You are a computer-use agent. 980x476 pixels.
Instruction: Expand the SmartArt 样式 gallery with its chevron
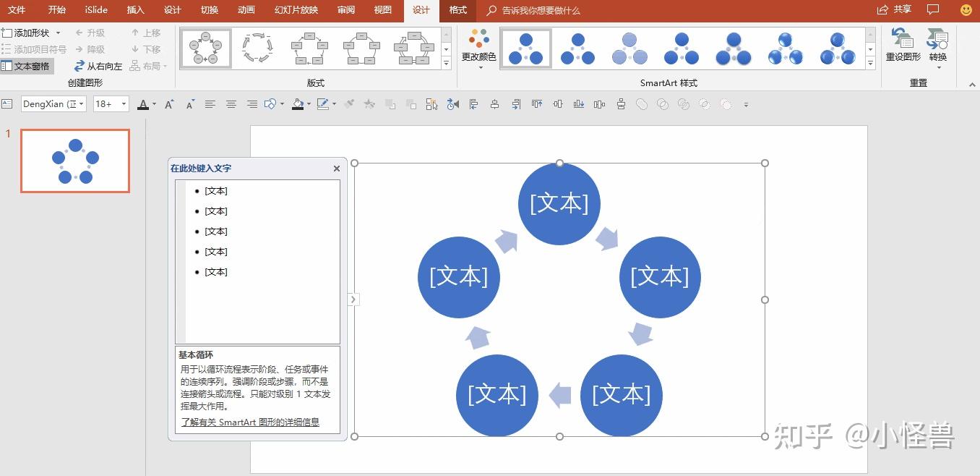870,62
